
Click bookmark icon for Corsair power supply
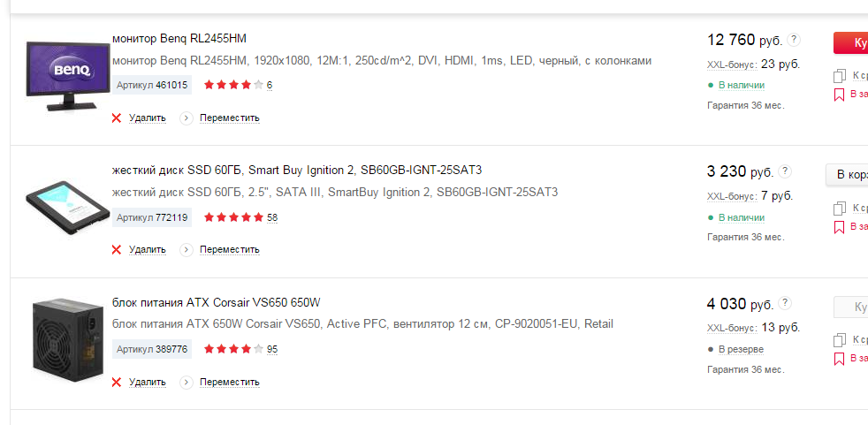[x=839, y=359]
